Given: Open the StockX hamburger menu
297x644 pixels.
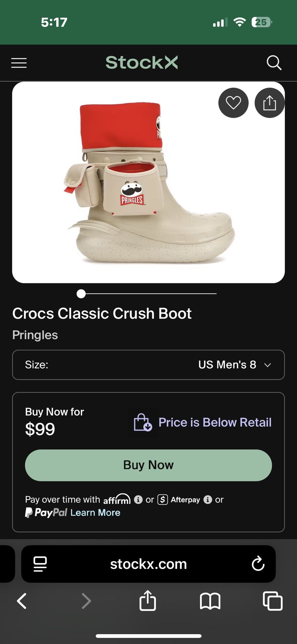Looking at the screenshot, I should 19,63.
